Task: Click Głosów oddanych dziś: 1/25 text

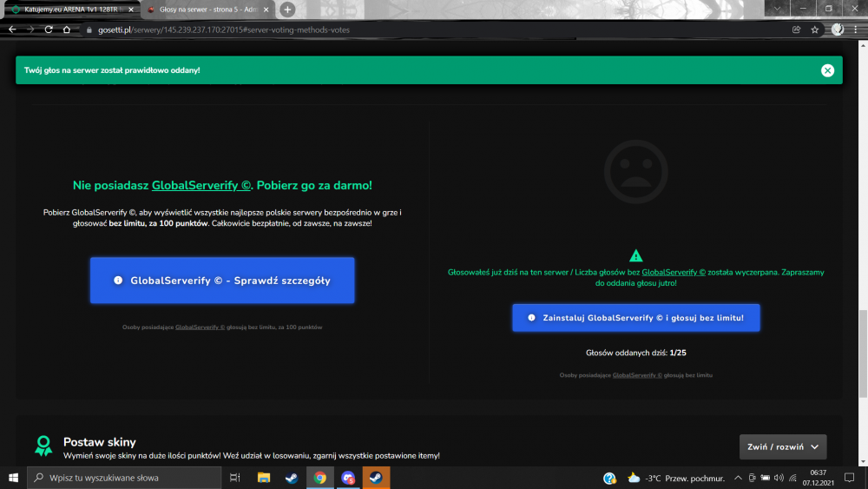Action: tap(636, 353)
